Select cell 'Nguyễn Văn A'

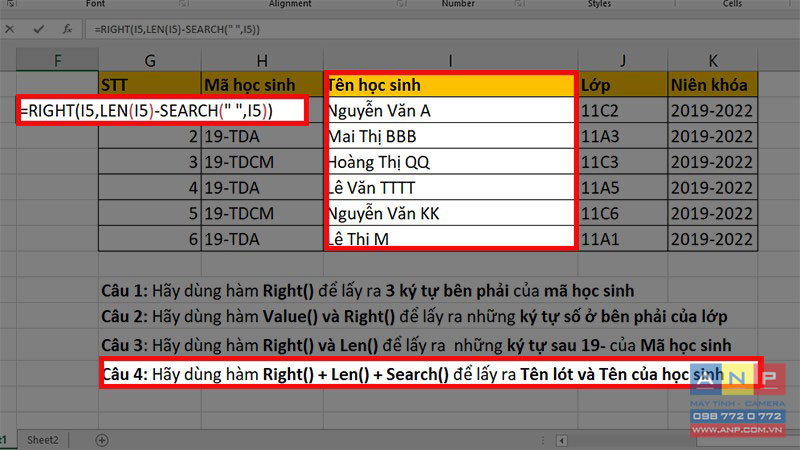tap(451, 110)
